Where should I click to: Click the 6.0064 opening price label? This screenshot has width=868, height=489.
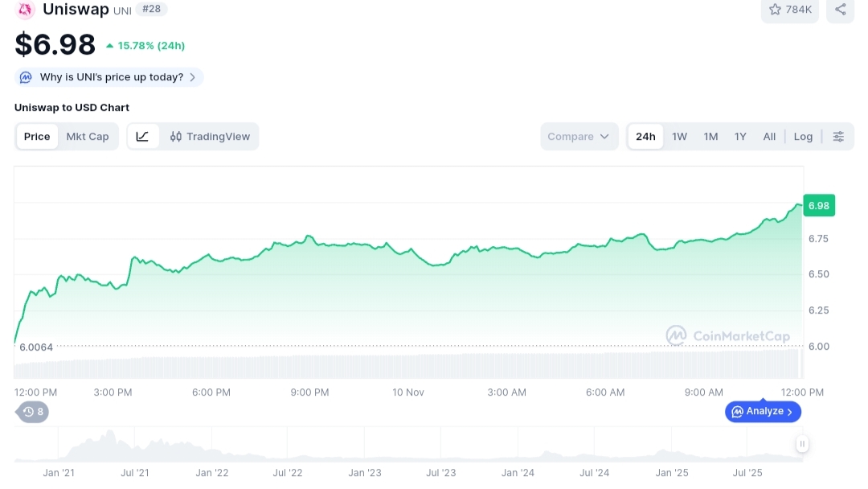point(36,347)
